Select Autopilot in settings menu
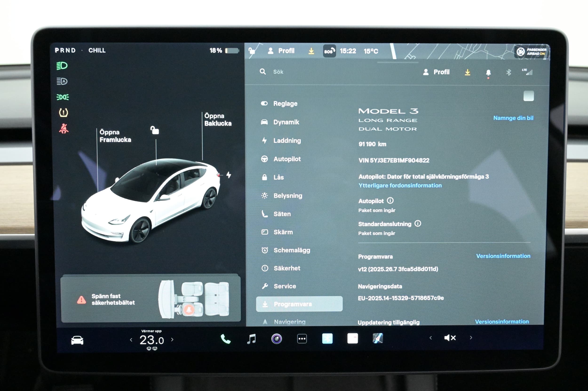Image resolution: width=588 pixels, height=391 pixels. [x=287, y=159]
